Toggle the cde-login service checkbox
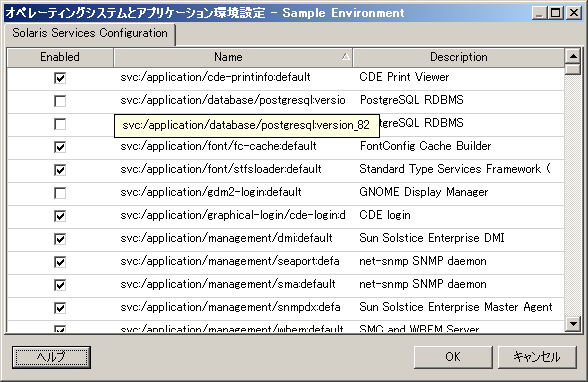Image resolution: width=588 pixels, height=382 pixels. tap(60, 216)
